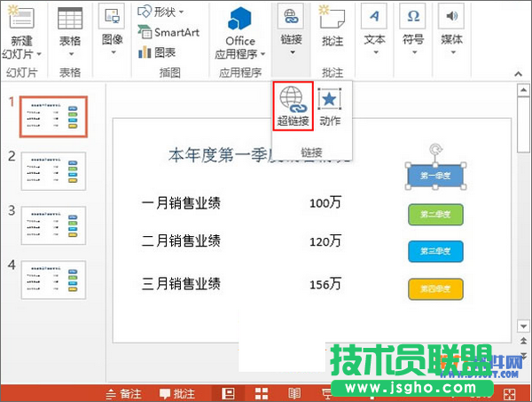
Task: Open the Office 应用程序 dropdown
Action: tap(263, 54)
